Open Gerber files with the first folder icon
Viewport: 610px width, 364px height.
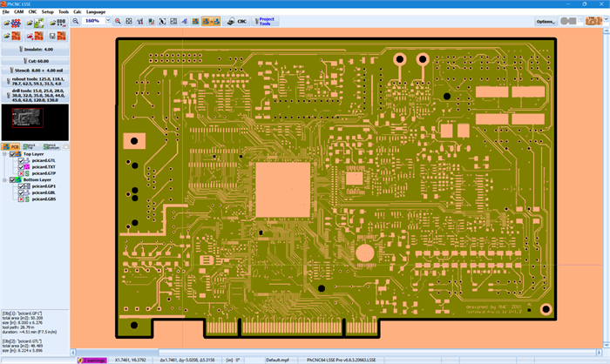click(11, 24)
